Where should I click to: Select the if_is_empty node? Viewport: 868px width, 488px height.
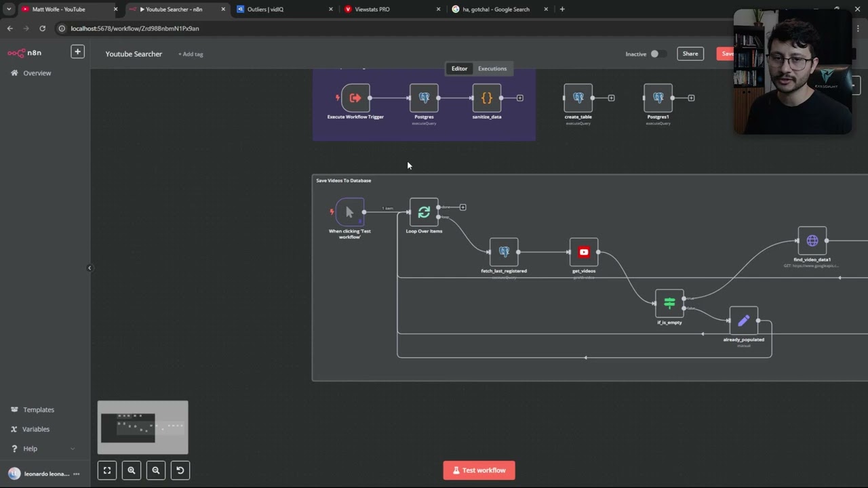(669, 303)
